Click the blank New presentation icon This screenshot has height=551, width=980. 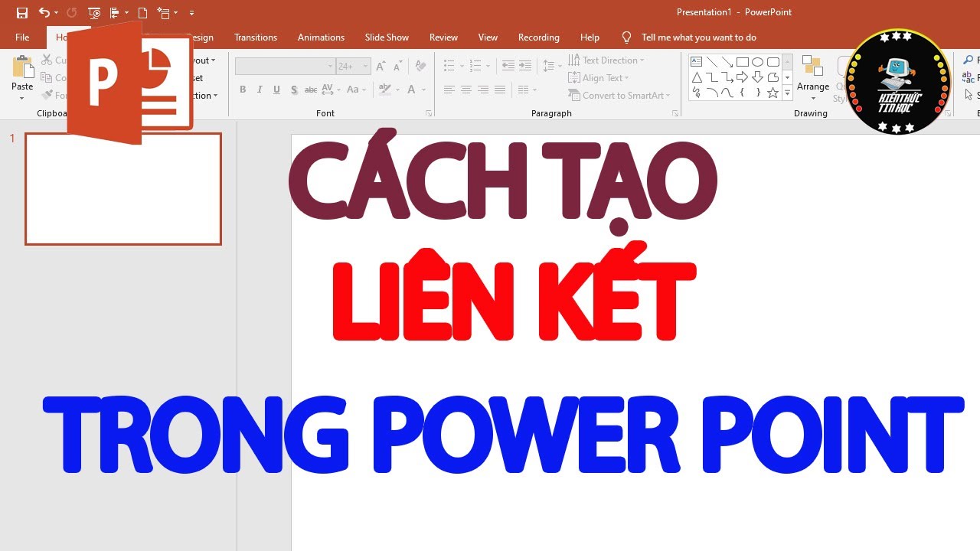(x=142, y=13)
